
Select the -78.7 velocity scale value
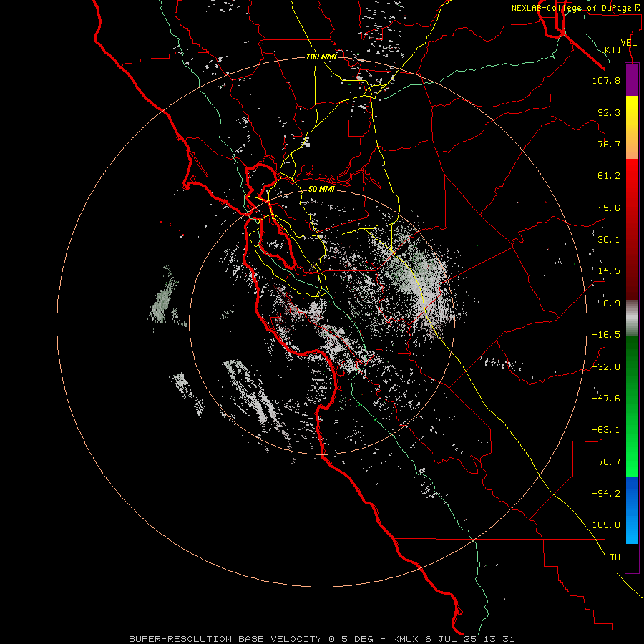(606, 462)
